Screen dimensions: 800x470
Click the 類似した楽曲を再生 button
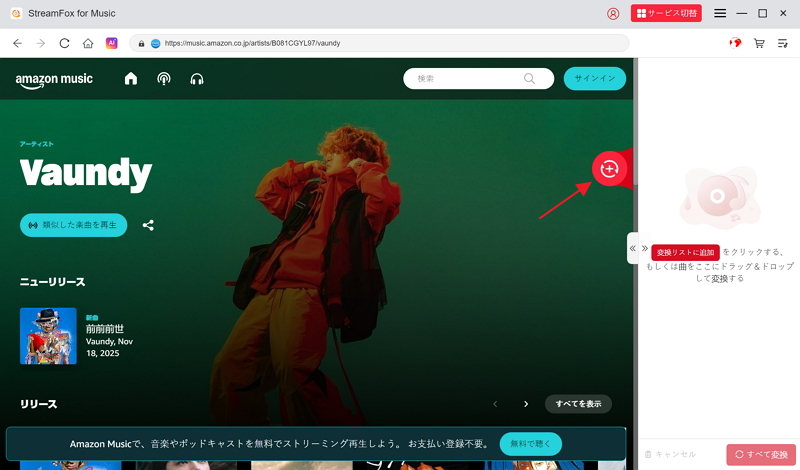[x=73, y=225]
